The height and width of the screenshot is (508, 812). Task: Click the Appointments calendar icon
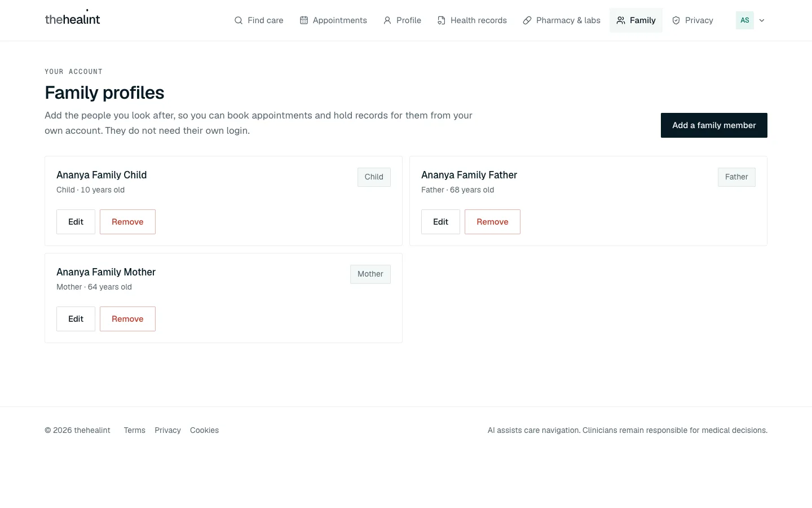click(x=304, y=20)
